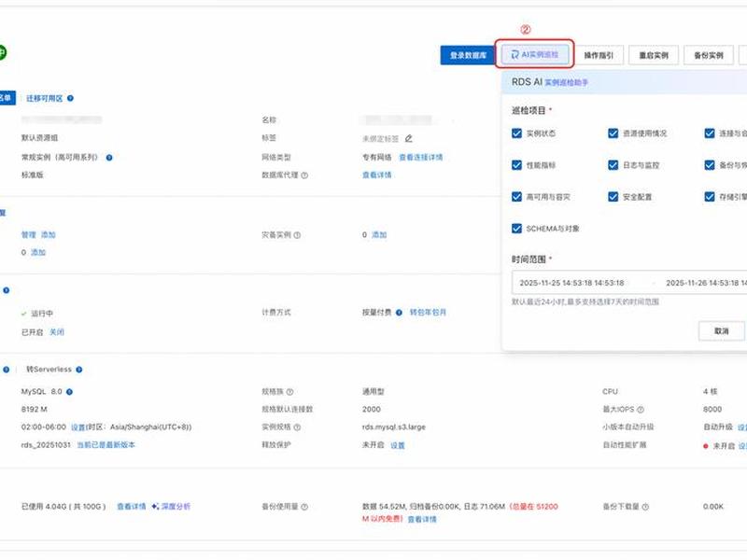Screen dimensions: 747x560
Task: Click the AI实例巡检 button
Action: click(x=534, y=55)
